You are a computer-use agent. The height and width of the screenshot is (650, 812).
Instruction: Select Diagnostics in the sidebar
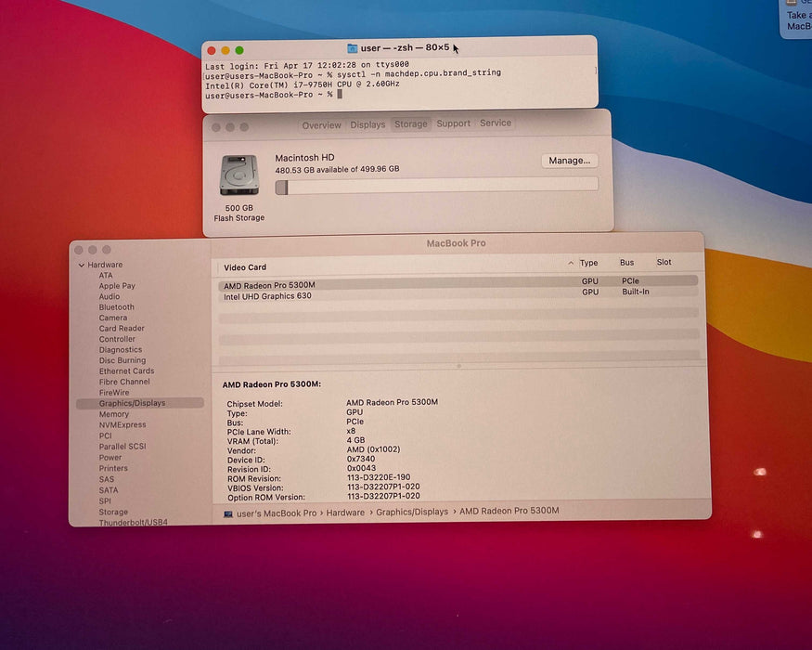120,350
